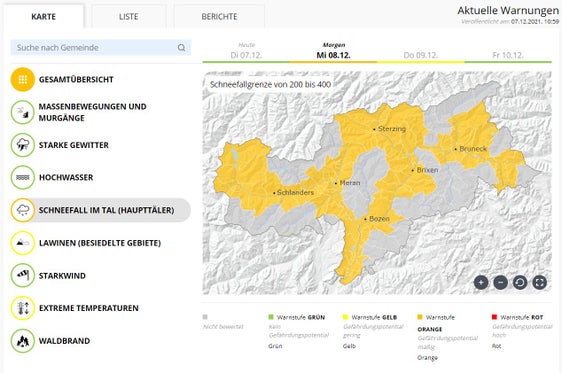Expand the map to fullscreen
562x373 pixels.
(539, 283)
